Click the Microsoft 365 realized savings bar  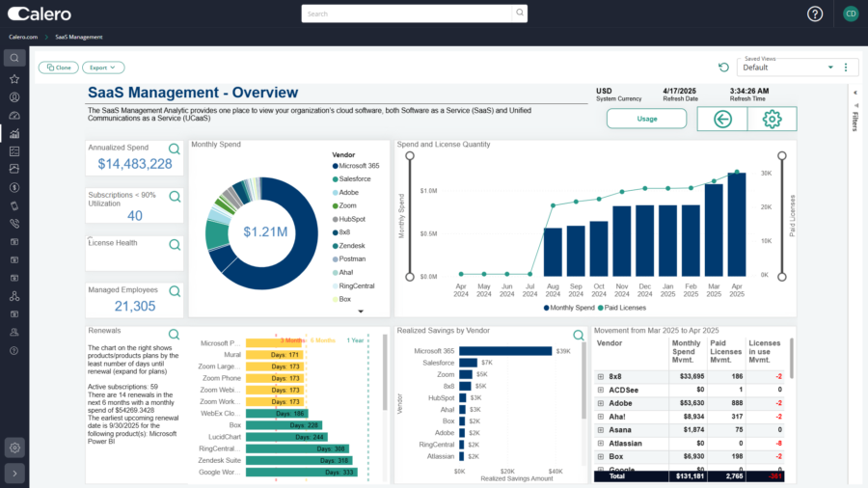click(505, 351)
